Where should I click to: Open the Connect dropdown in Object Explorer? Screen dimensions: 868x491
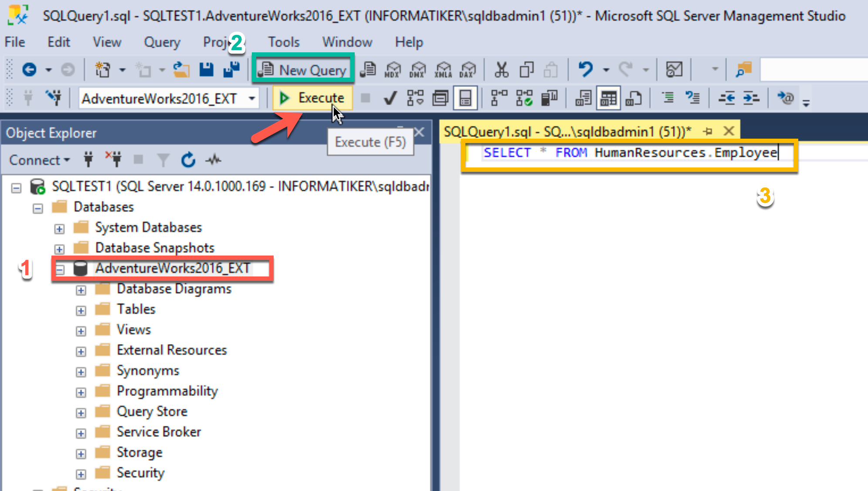coord(39,160)
